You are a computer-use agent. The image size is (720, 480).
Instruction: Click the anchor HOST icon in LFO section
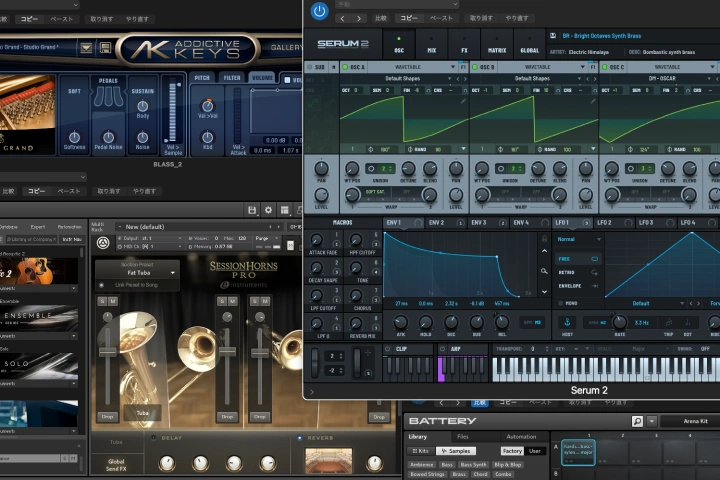(x=567, y=322)
